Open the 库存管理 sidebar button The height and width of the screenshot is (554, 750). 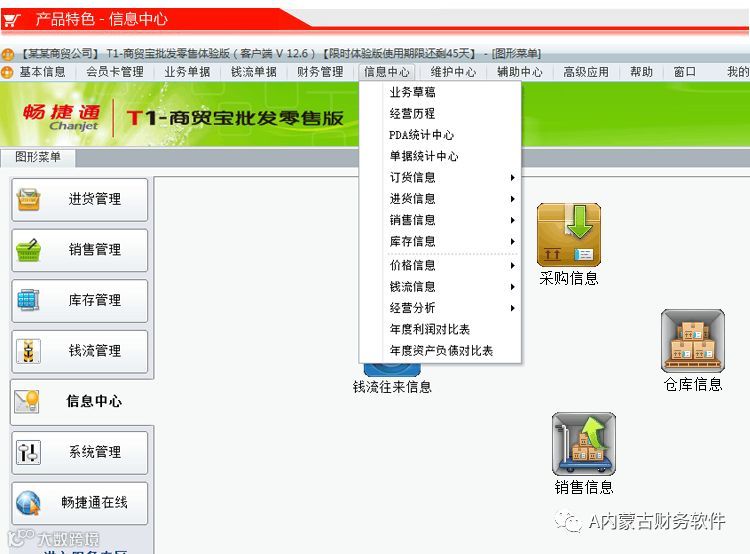tap(80, 300)
